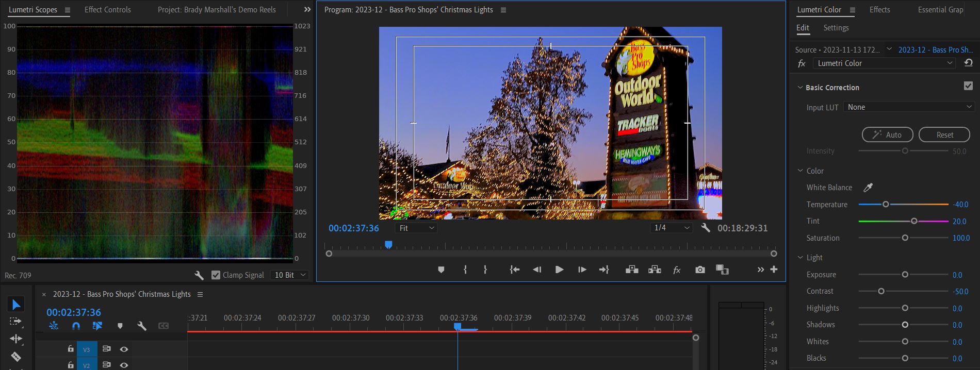
Task: Pick White Balance eyedropper
Action: tap(868, 188)
